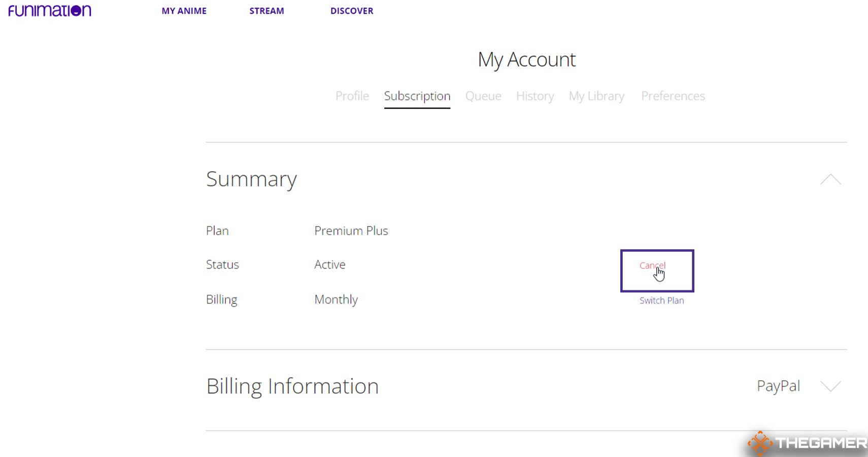Open the DISCOVER menu
Screen dimensions: 868x457
352,11
